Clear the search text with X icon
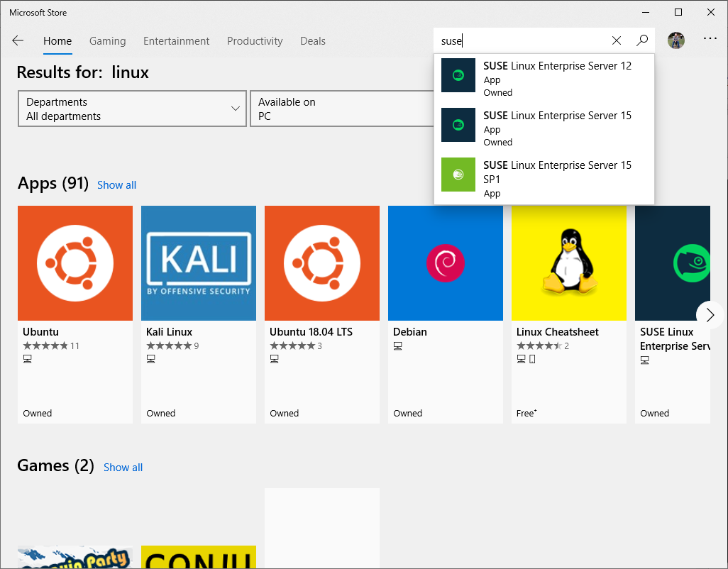728x569 pixels. [616, 41]
